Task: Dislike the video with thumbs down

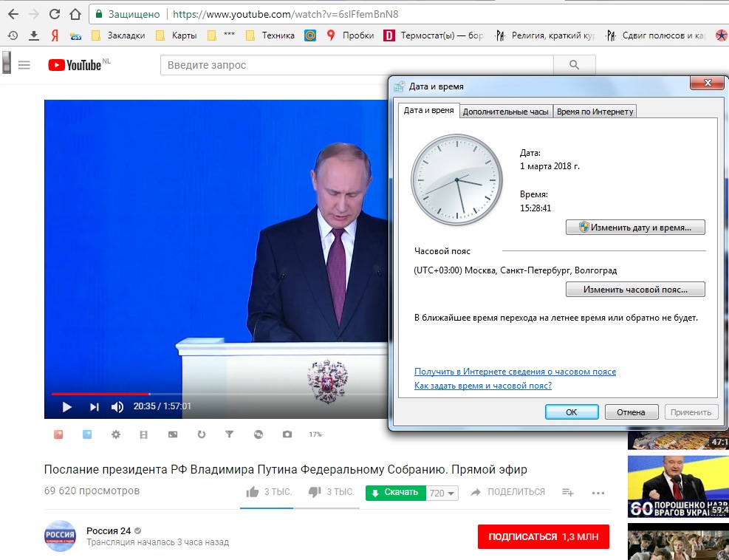Action: (x=315, y=492)
